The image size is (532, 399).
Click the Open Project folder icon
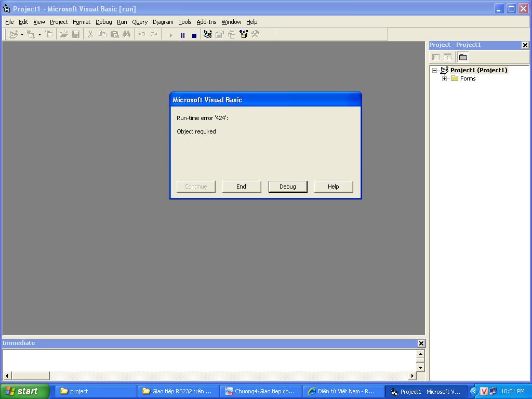[63, 34]
